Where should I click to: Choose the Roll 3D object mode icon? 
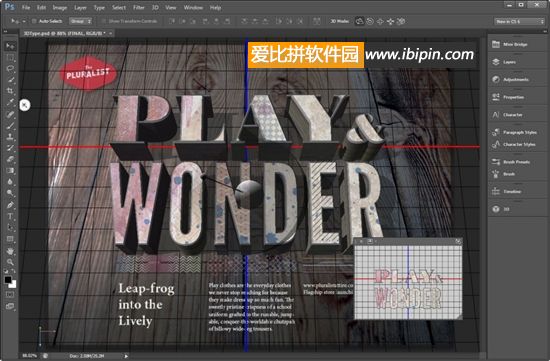(370, 21)
